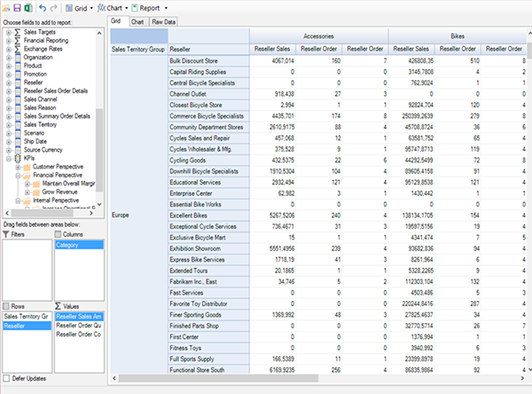
Task: Select Reseller Order Quantity in Values area
Action: click(x=80, y=326)
